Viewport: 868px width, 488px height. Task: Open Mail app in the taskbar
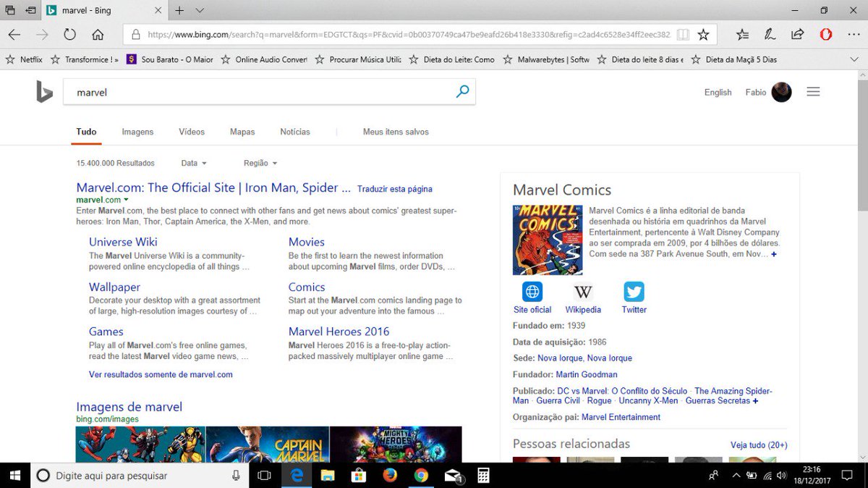[x=454, y=476]
